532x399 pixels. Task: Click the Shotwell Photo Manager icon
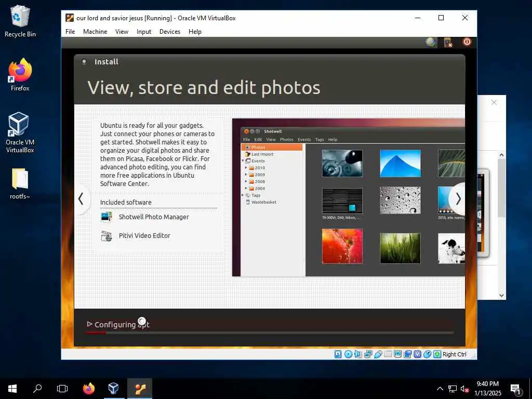coord(107,217)
